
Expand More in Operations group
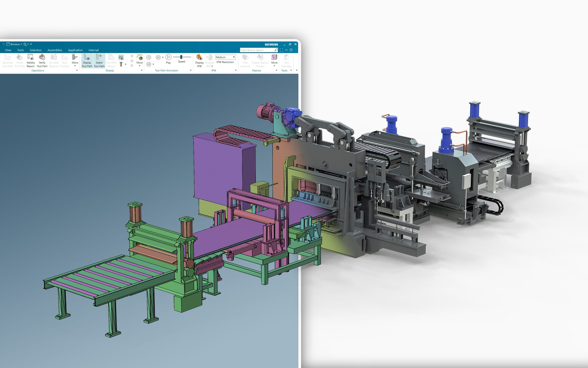point(75,60)
